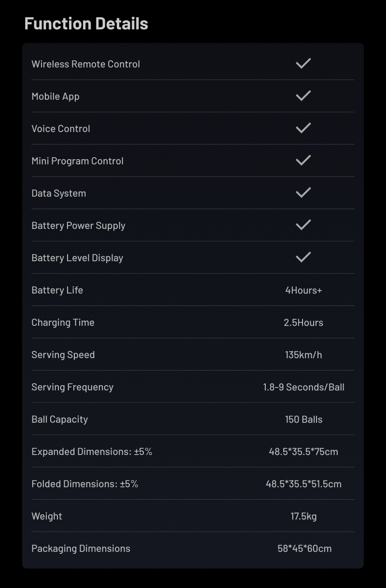
Task: Click the 1.8-9 Seconds/Ball value
Action: (x=303, y=387)
